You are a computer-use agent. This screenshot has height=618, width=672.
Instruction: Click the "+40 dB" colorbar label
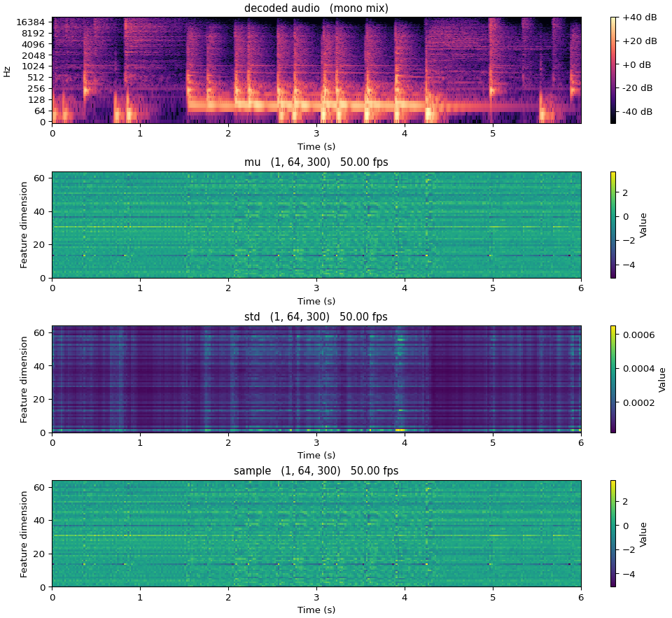[x=640, y=17]
